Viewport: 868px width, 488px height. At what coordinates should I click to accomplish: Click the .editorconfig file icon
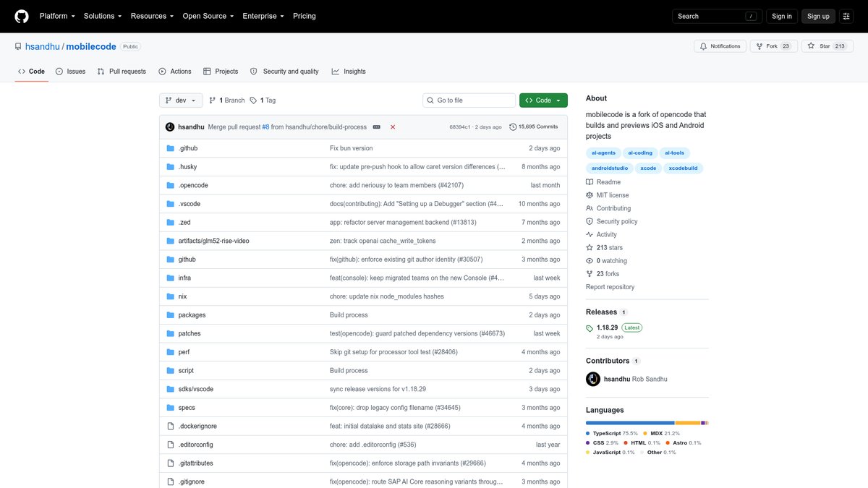click(171, 445)
